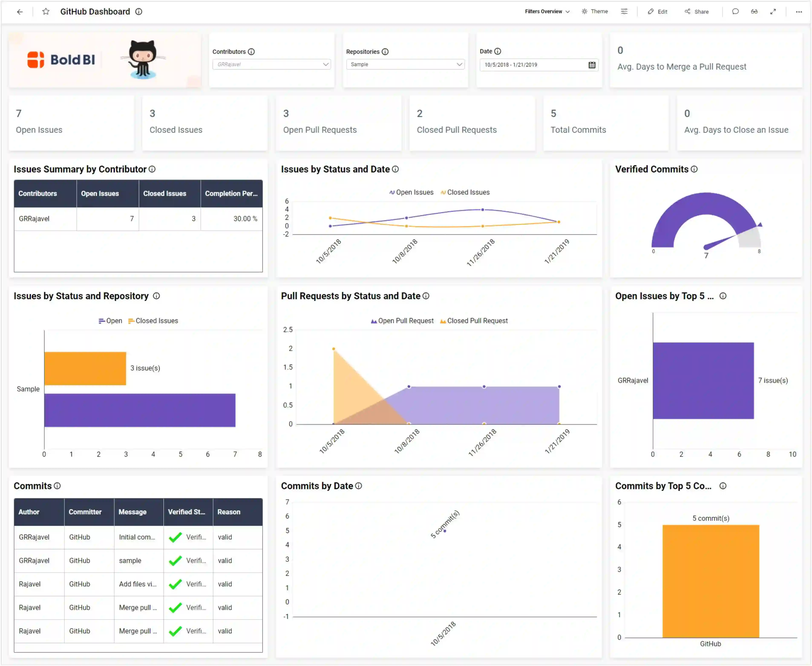This screenshot has width=812, height=666.
Task: Click the Open Issues count card
Action: [71, 123]
